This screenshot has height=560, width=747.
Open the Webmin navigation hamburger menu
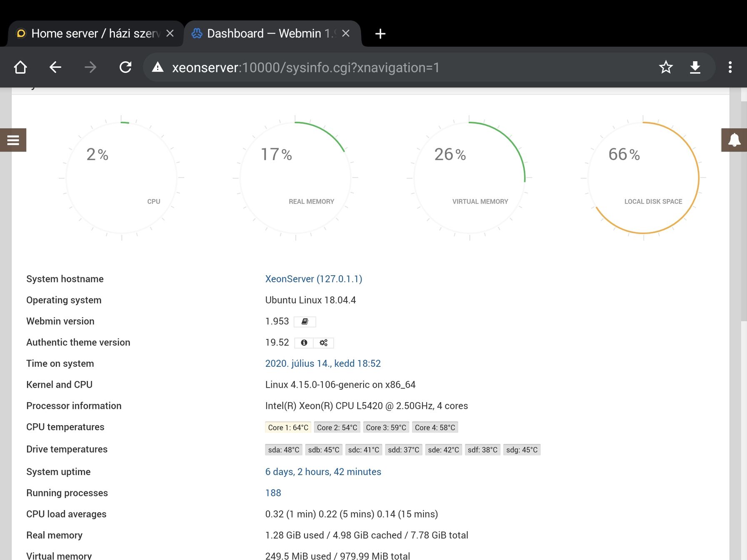coord(13,140)
